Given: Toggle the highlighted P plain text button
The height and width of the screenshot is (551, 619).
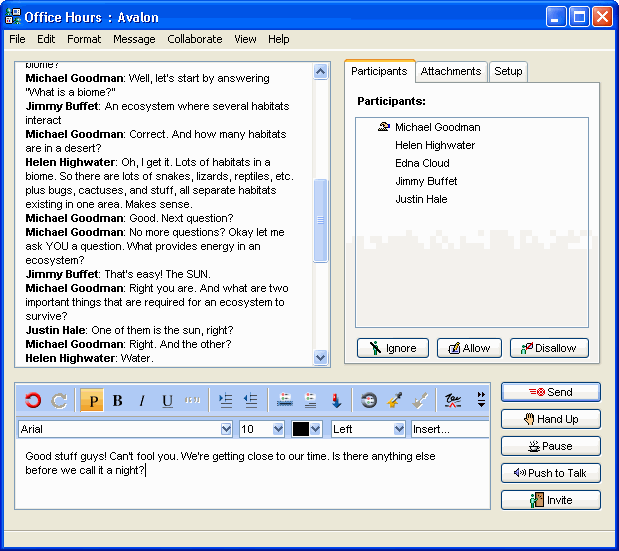Looking at the screenshot, I should [92, 401].
